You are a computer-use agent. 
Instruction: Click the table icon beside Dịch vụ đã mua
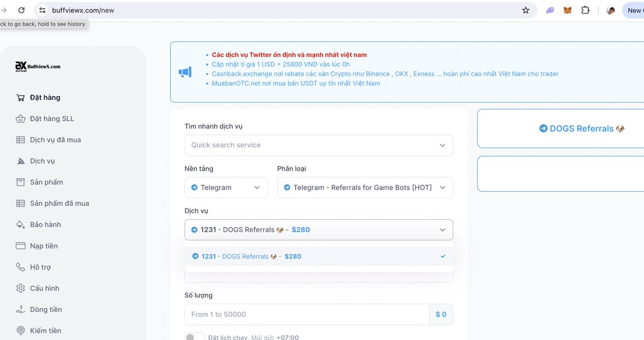point(20,140)
